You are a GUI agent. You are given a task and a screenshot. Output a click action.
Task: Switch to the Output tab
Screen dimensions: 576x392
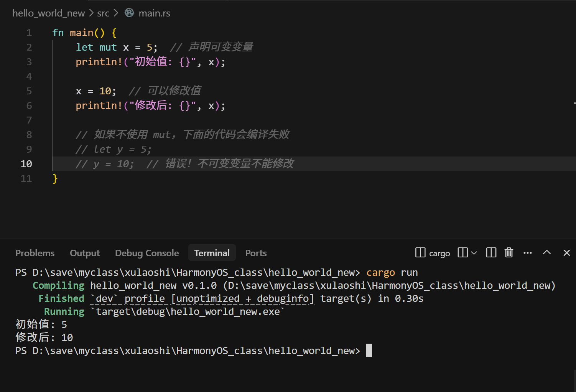click(85, 253)
